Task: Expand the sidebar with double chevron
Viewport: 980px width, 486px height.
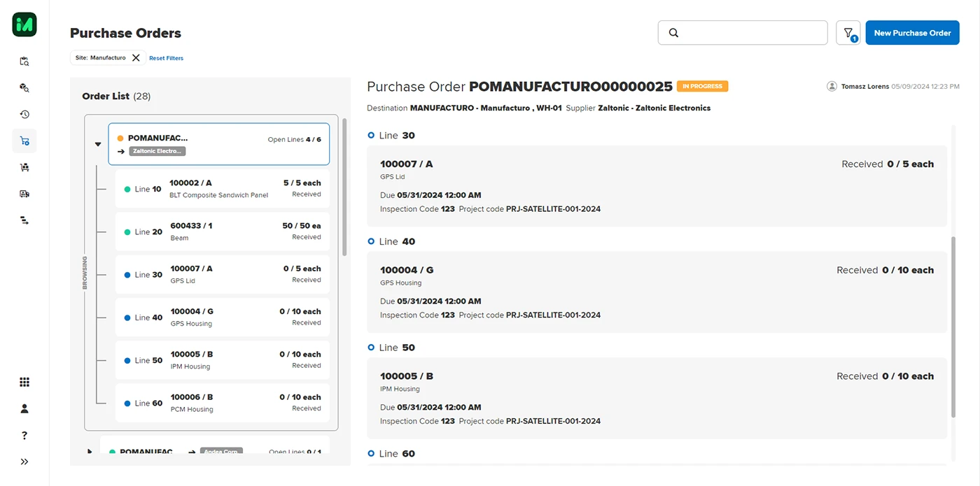Action: [x=24, y=462]
